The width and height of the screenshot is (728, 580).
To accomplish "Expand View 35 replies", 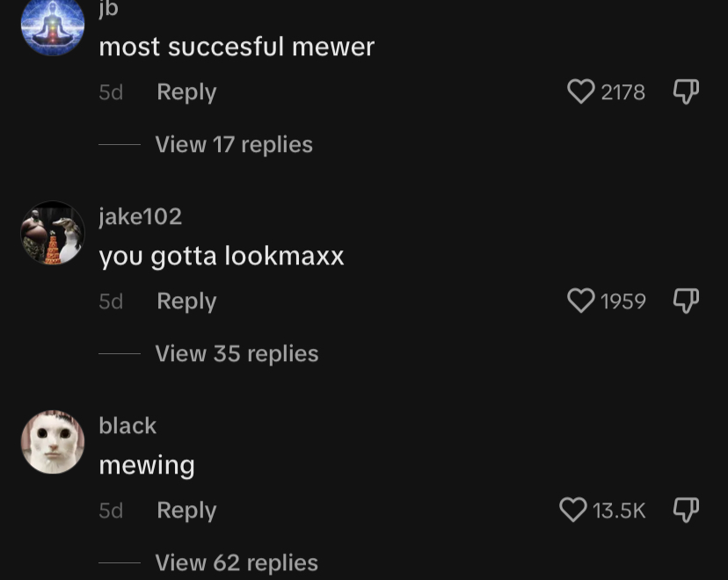I will point(237,353).
